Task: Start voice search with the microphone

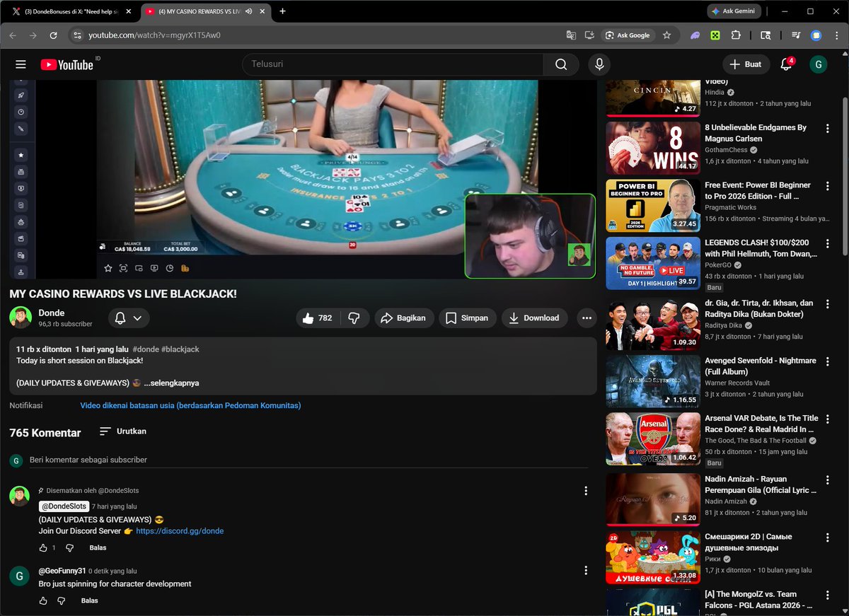Action: click(x=599, y=64)
